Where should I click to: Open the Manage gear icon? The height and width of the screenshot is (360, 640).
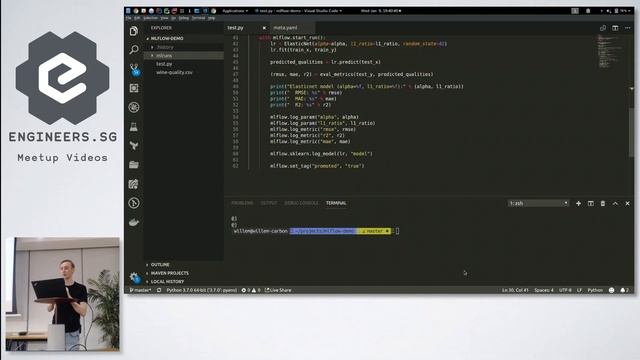point(134,277)
